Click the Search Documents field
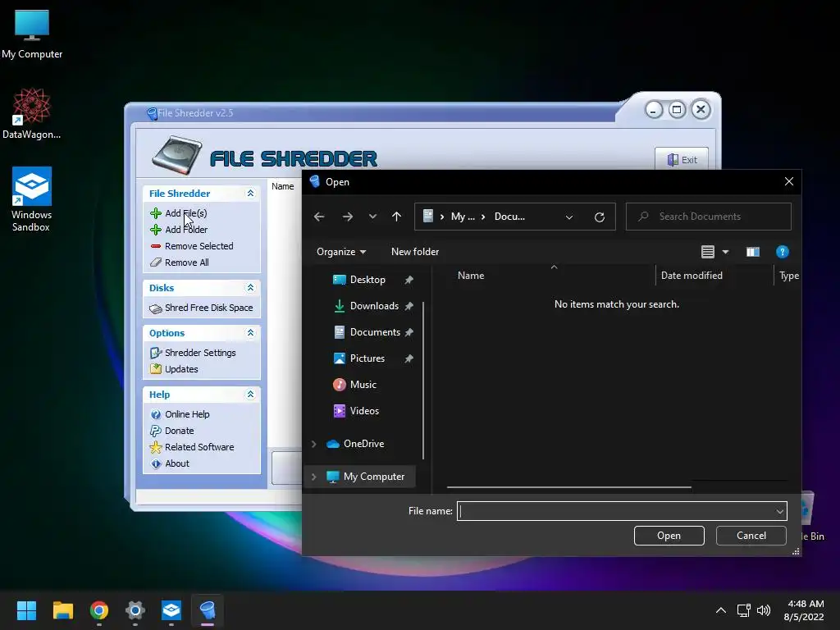840x630 pixels. (x=708, y=217)
